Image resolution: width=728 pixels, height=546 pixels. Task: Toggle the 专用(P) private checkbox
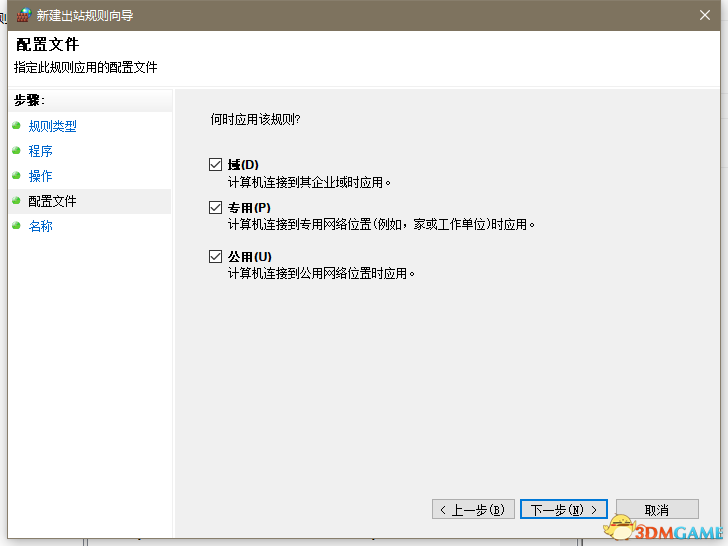point(215,207)
